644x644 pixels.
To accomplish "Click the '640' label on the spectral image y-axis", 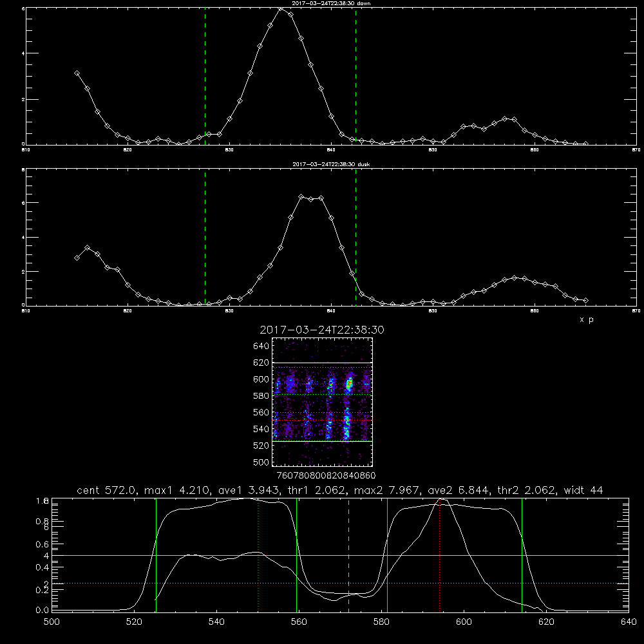I will click(x=261, y=346).
